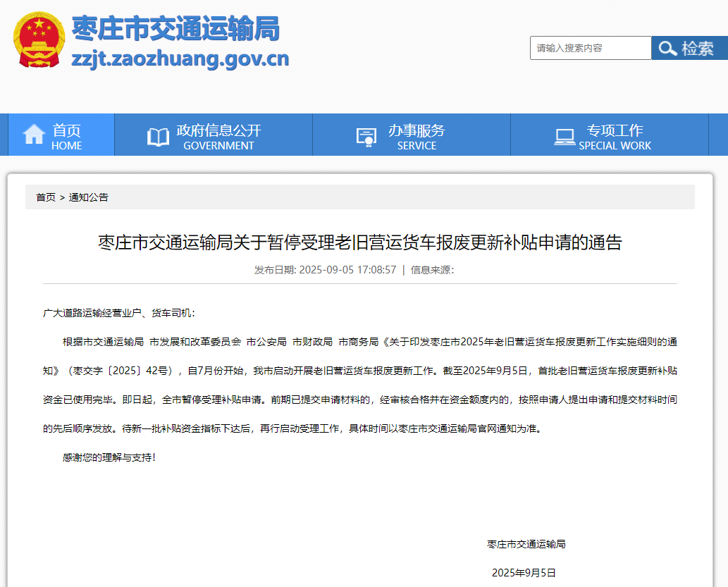Viewport: 728px width, 587px height.
Task: Click the 信息来源 label
Action: click(432, 270)
